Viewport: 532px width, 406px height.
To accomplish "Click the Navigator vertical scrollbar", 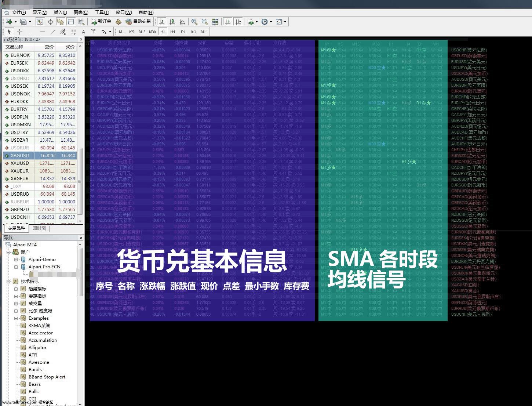I will 80,323.
